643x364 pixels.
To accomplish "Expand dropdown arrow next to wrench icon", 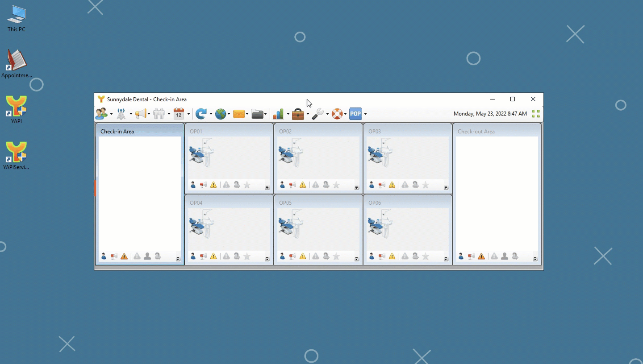I will (x=327, y=115).
